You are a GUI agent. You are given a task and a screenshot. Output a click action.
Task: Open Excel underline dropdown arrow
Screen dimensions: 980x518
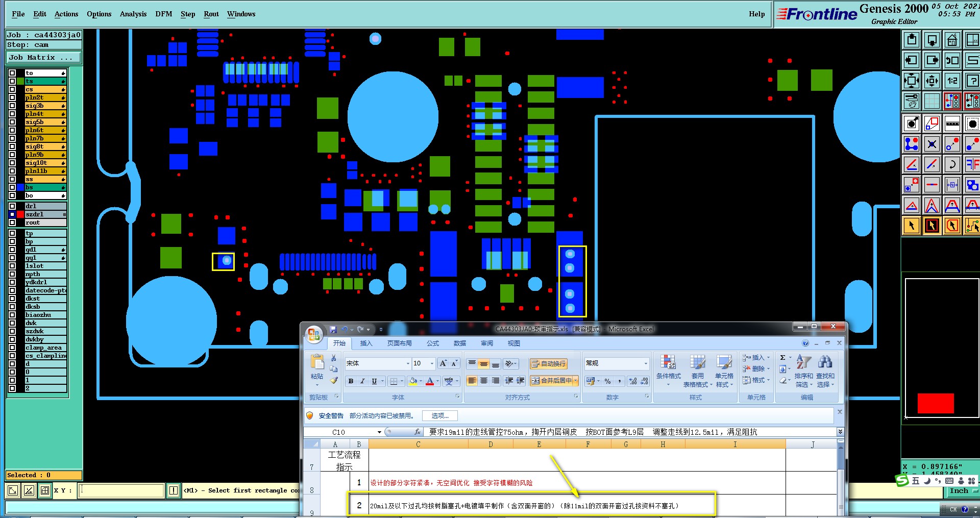pyautogui.click(x=382, y=381)
